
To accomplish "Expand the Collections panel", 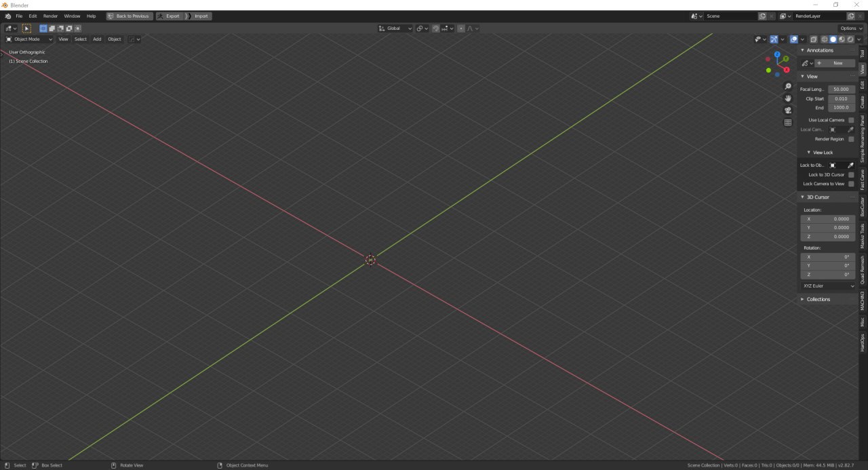I will (818, 299).
